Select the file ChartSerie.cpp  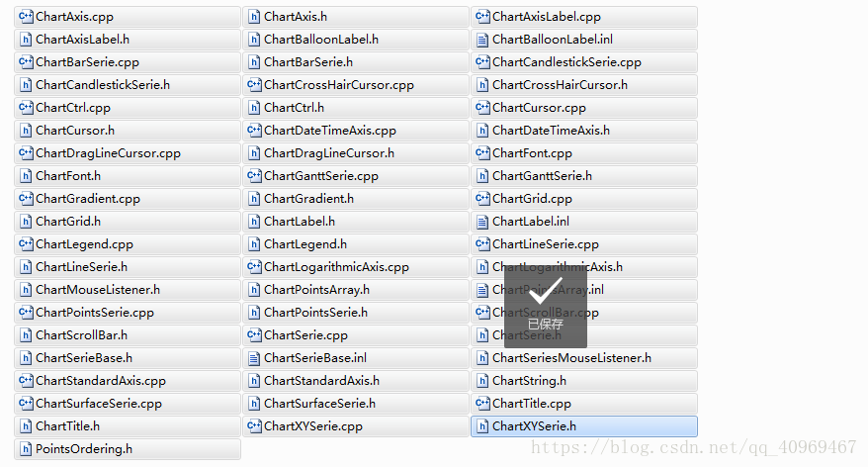[x=355, y=335]
